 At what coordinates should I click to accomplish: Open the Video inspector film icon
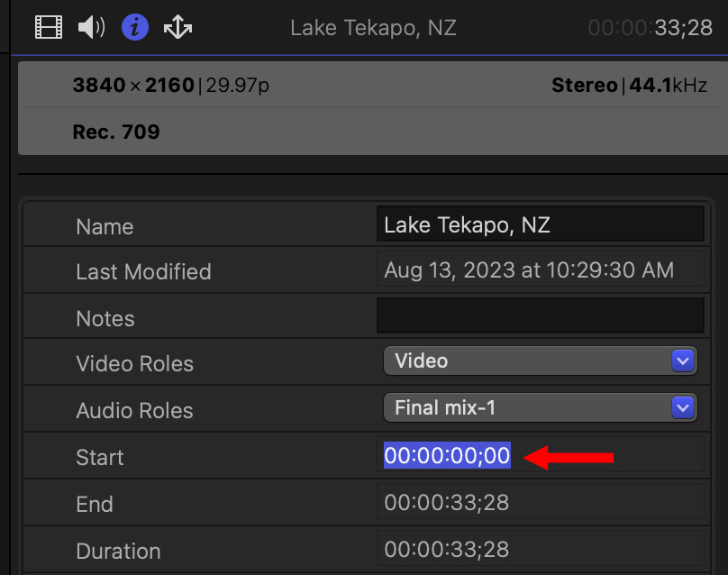[x=49, y=28]
